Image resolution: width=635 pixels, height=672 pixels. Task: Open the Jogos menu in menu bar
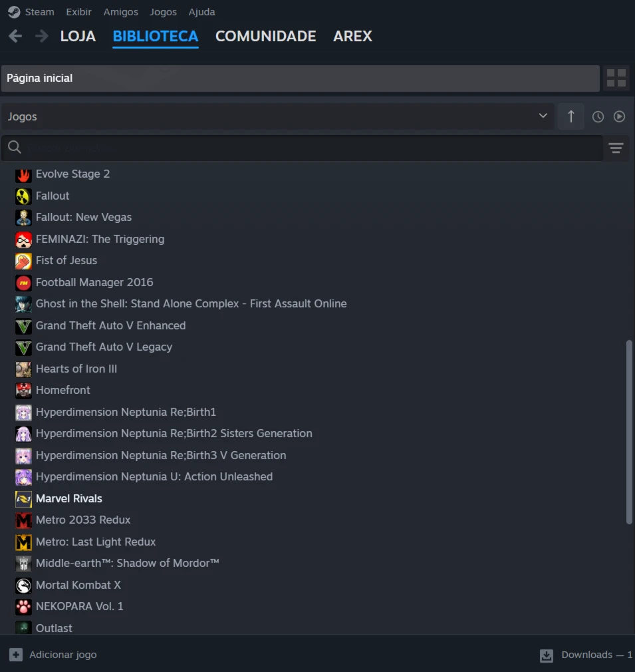163,12
